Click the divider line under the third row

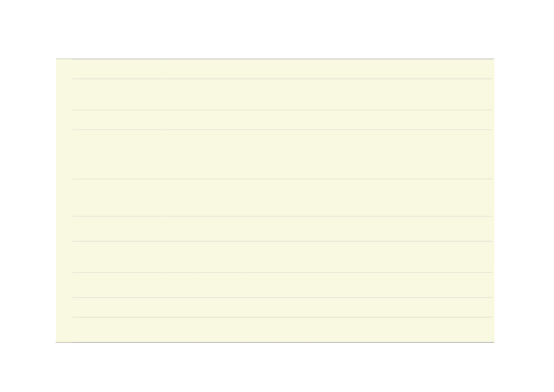(282, 130)
